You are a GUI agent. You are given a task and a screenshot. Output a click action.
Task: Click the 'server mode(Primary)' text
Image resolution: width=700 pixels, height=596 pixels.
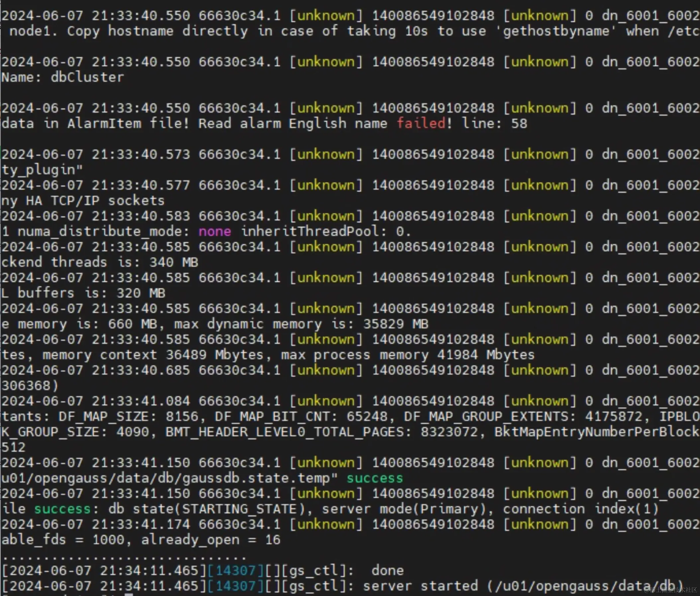pos(404,509)
